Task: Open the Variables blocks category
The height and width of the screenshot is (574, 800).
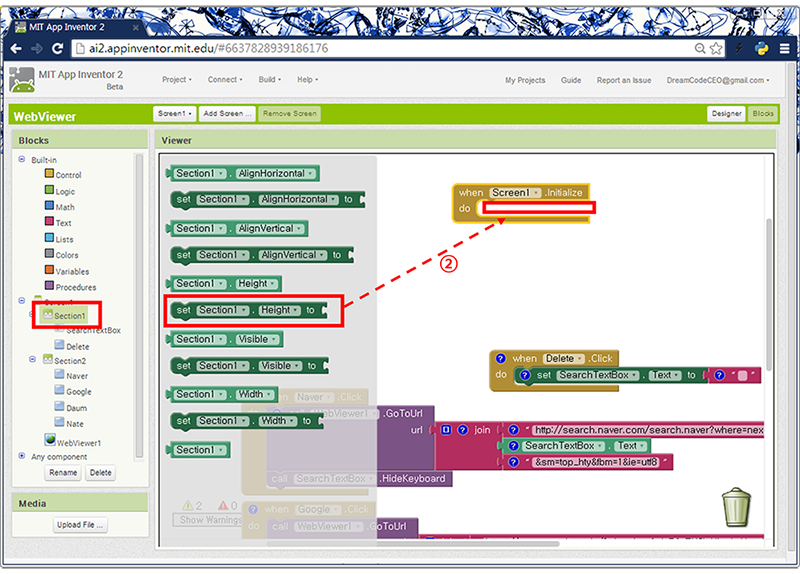Action: 67,271
